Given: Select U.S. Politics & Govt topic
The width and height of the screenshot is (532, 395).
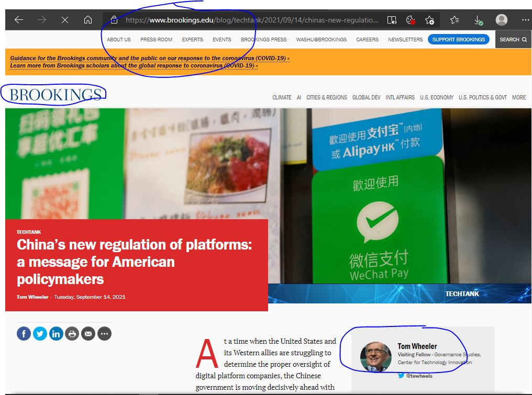Looking at the screenshot, I should pyautogui.click(x=483, y=97).
